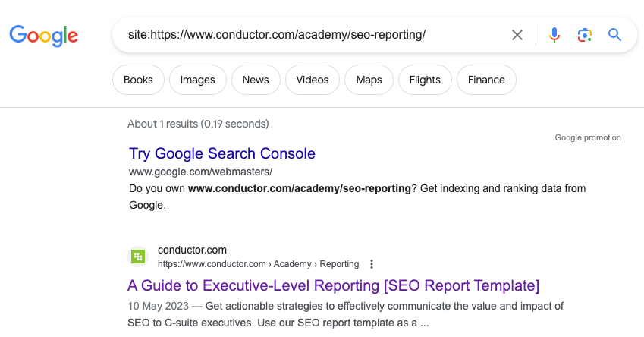644x337 pixels.
Task: Clear the search query with the X icon
Action: click(517, 35)
